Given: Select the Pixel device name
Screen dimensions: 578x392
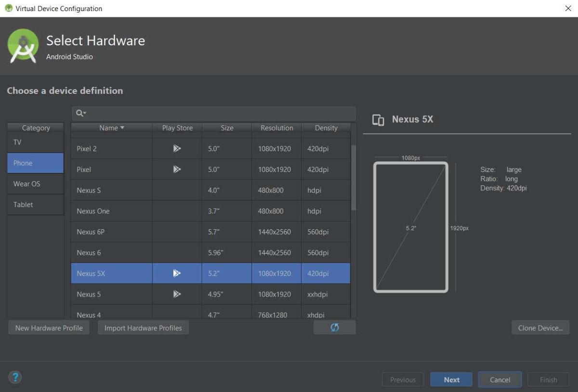Looking at the screenshot, I should [x=84, y=169].
